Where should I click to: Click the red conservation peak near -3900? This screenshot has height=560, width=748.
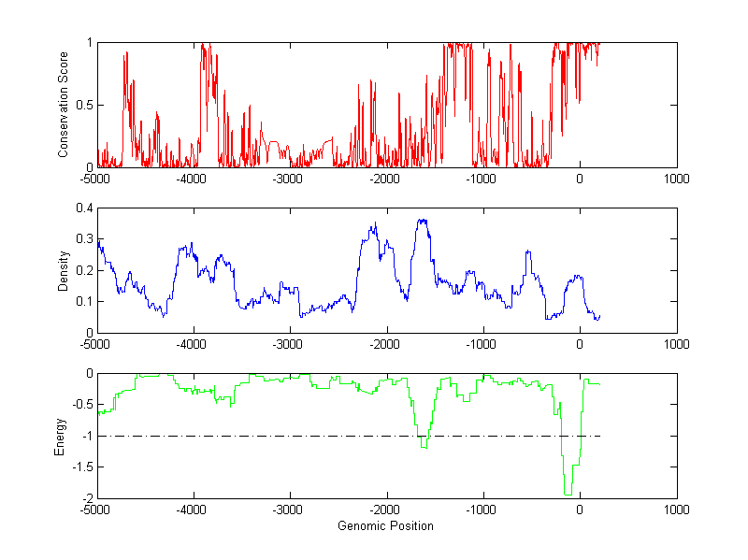coord(205,45)
